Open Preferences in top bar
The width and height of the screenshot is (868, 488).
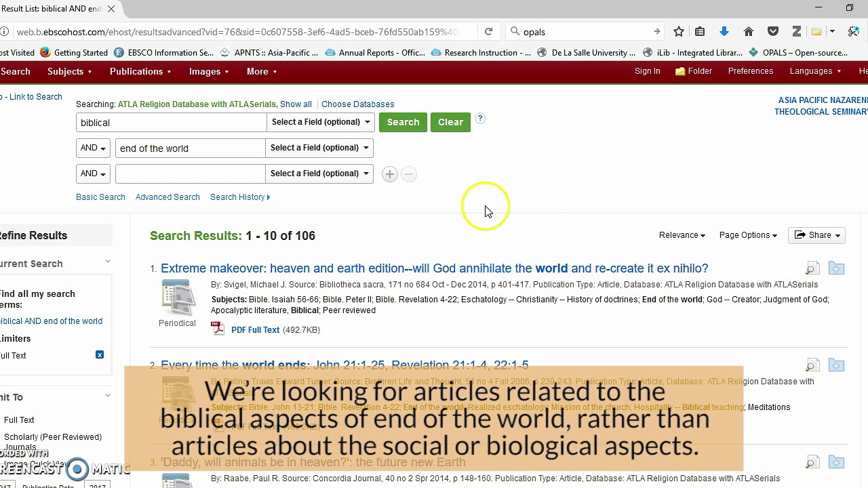pyautogui.click(x=751, y=71)
